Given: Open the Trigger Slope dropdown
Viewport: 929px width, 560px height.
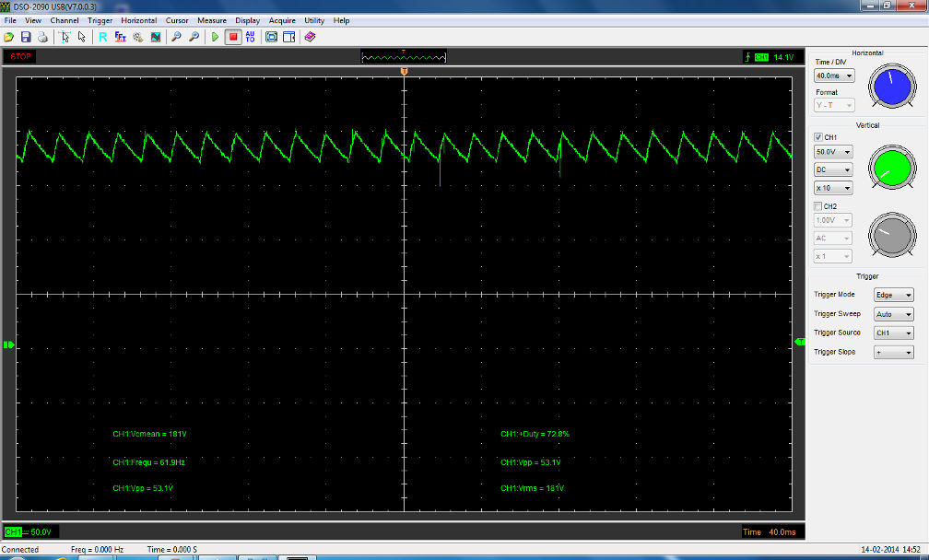Looking at the screenshot, I should click(x=893, y=353).
